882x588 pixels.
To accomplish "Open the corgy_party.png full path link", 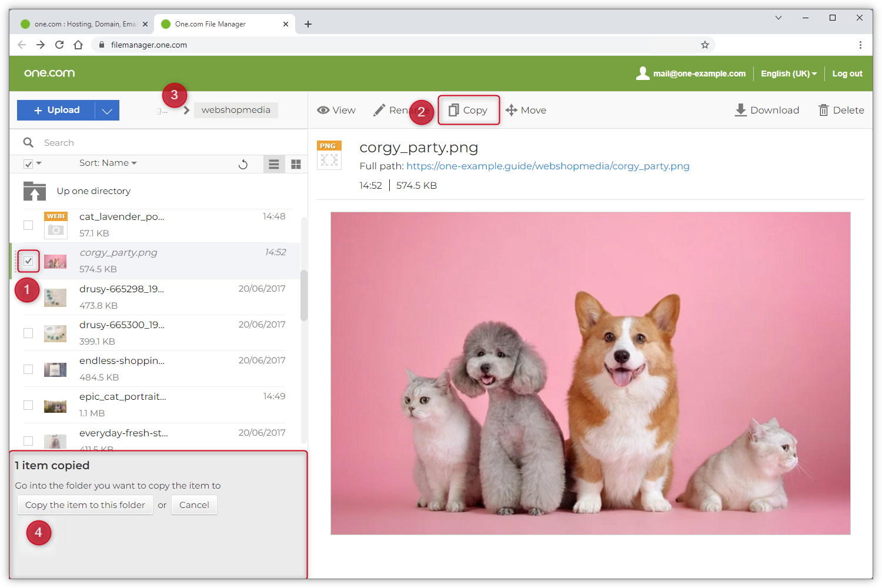I will click(547, 166).
